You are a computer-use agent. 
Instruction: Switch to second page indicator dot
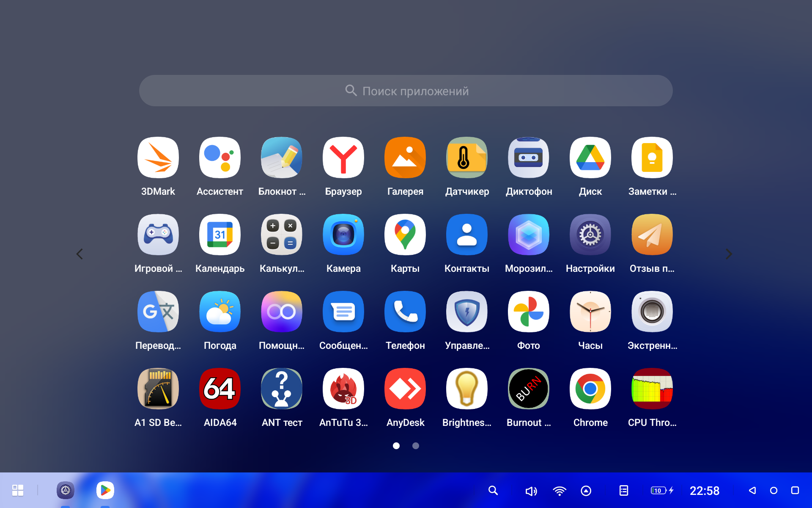point(416,446)
